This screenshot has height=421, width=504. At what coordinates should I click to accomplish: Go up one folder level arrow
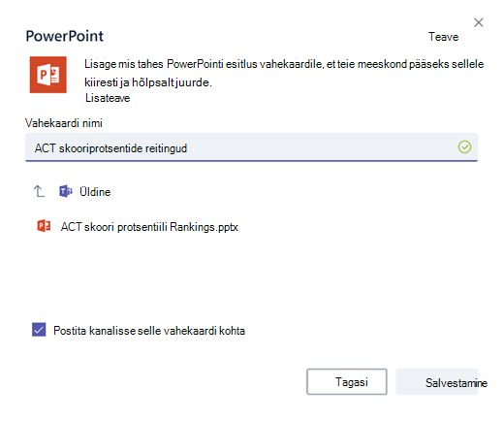[39, 191]
